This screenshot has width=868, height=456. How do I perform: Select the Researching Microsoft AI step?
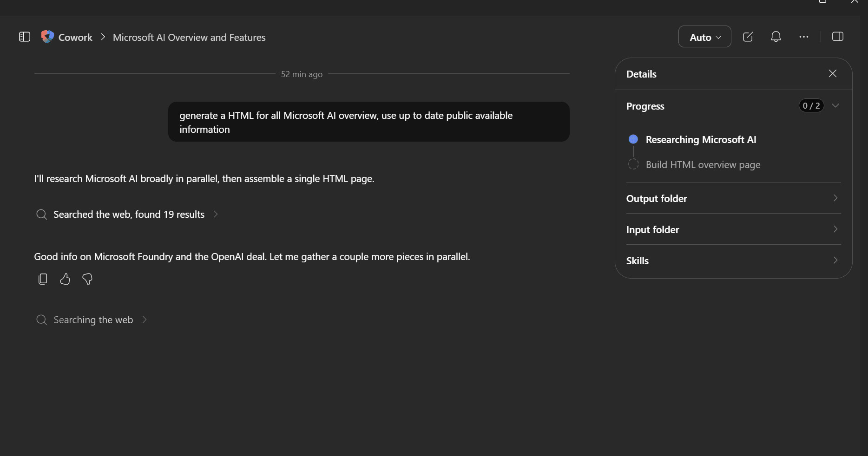point(701,139)
